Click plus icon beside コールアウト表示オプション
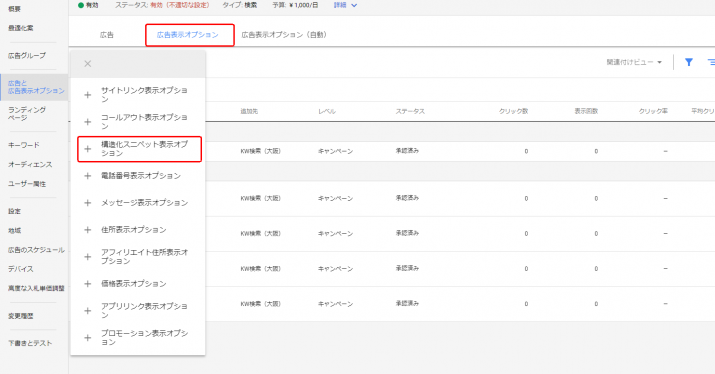Viewport: 715px width, 374px height. tap(88, 122)
